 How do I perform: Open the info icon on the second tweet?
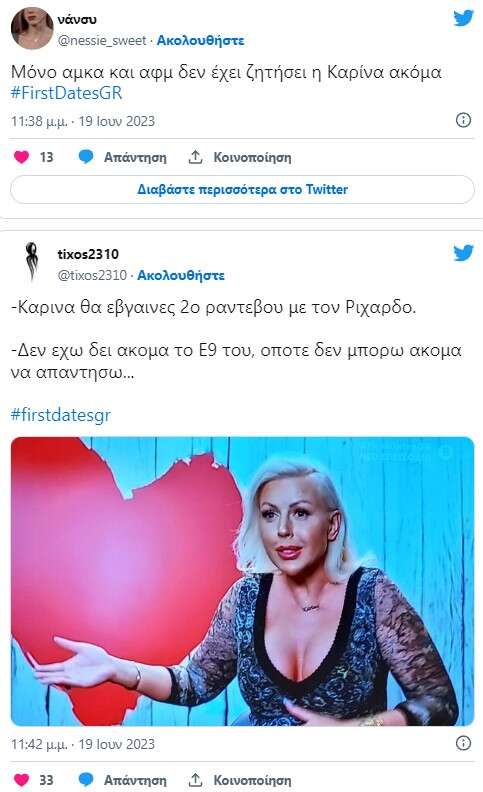(463, 743)
